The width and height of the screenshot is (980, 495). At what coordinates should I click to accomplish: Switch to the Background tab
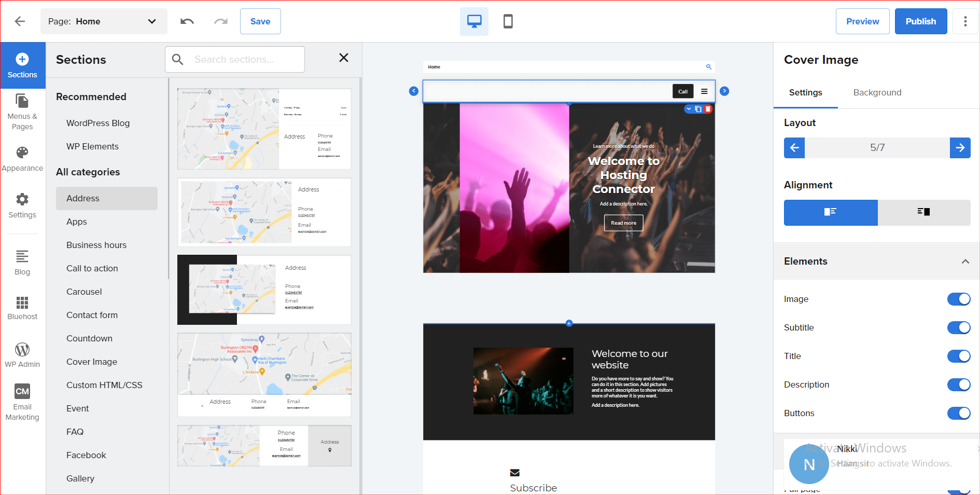point(877,92)
